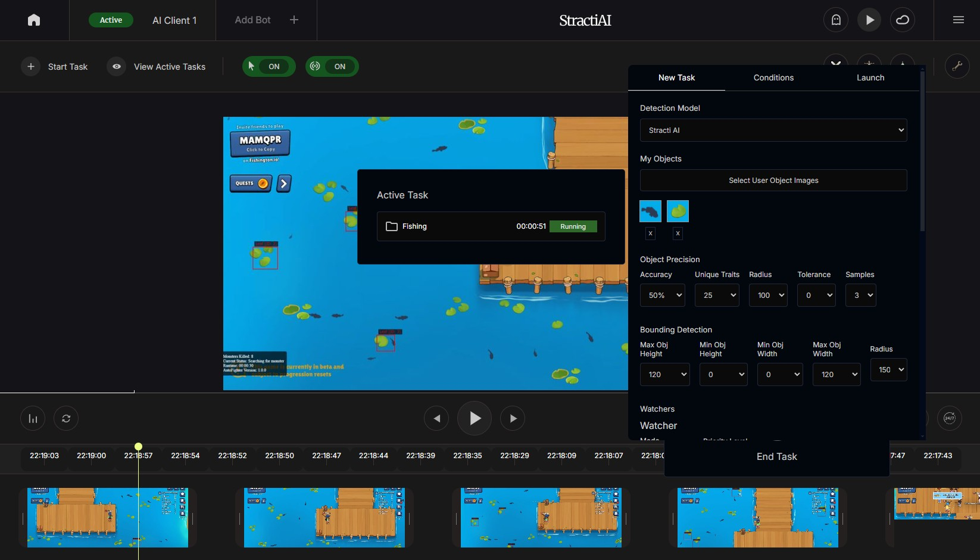Jump to the 22:19:03 timeline marker
The image size is (980, 560).
click(x=44, y=455)
